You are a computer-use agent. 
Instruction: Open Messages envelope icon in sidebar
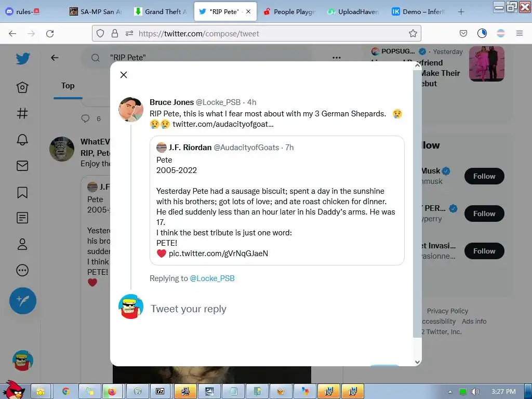(x=22, y=166)
